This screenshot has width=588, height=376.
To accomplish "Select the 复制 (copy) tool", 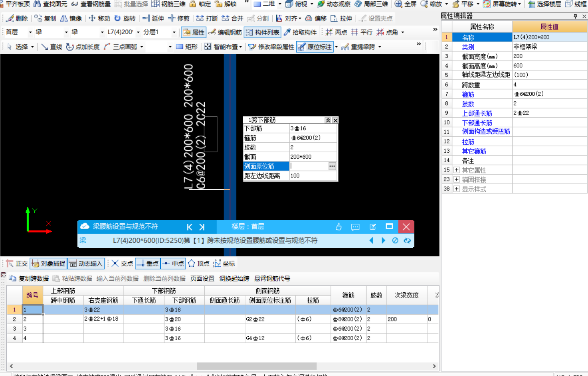I will [x=45, y=18].
